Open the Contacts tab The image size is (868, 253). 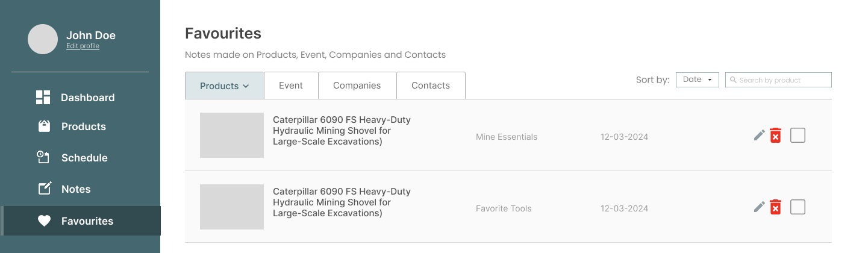pyautogui.click(x=431, y=86)
